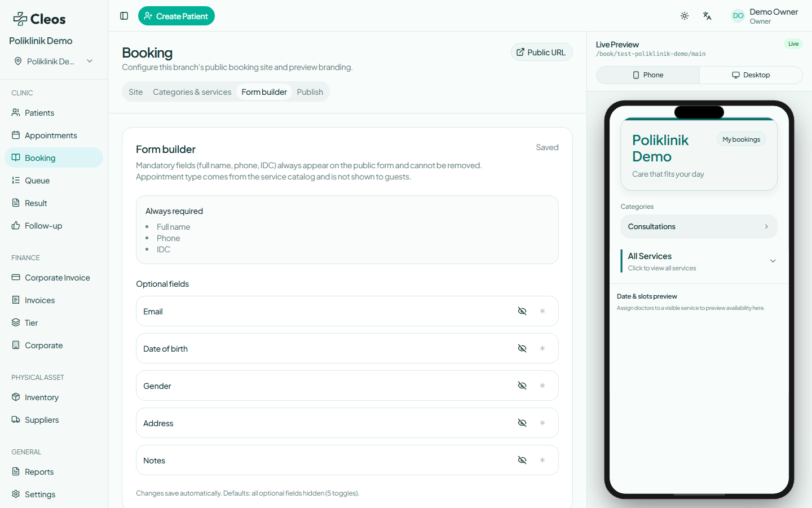Click the DO user avatar

coord(738,16)
